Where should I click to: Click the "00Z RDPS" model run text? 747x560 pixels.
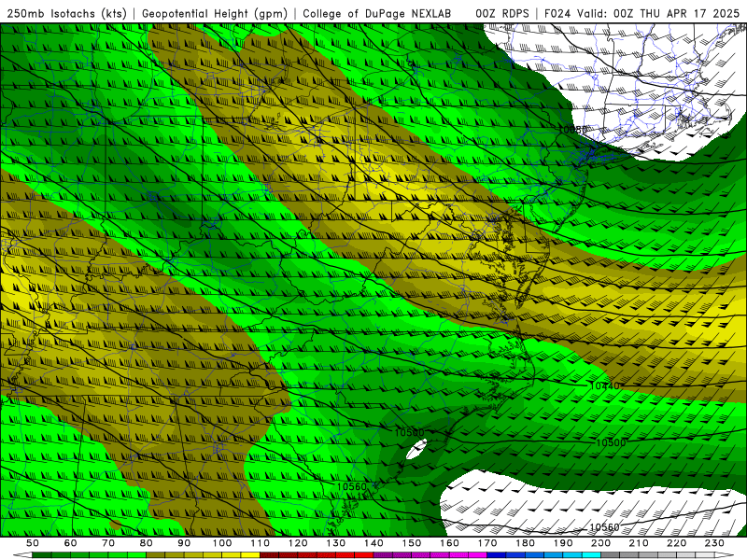click(502, 13)
